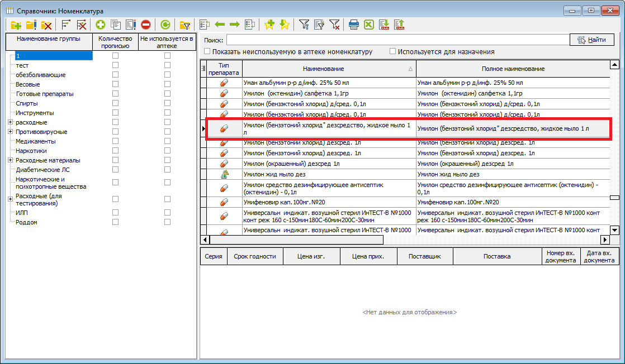Viewport: 625px width, 364px height.
Task: Select the Готовые препараты group
Action: coord(45,94)
